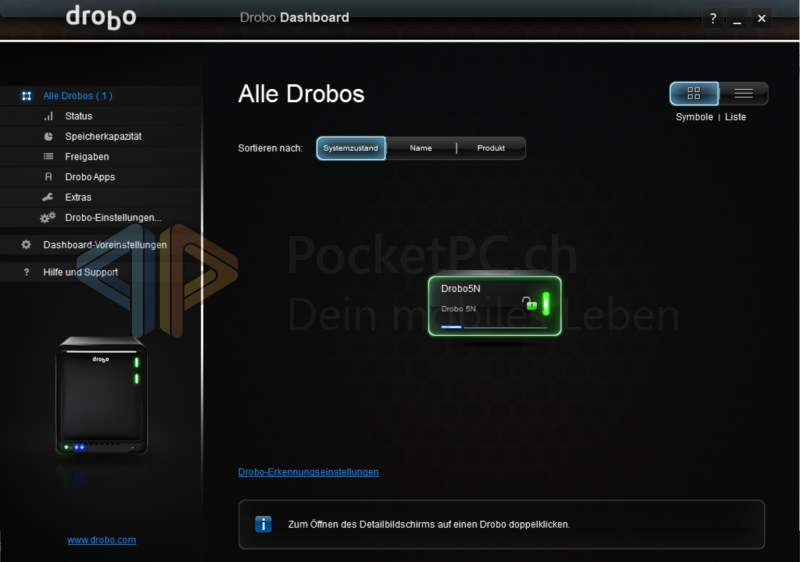
Task: Select the Drobo5N device card
Action: (x=494, y=306)
